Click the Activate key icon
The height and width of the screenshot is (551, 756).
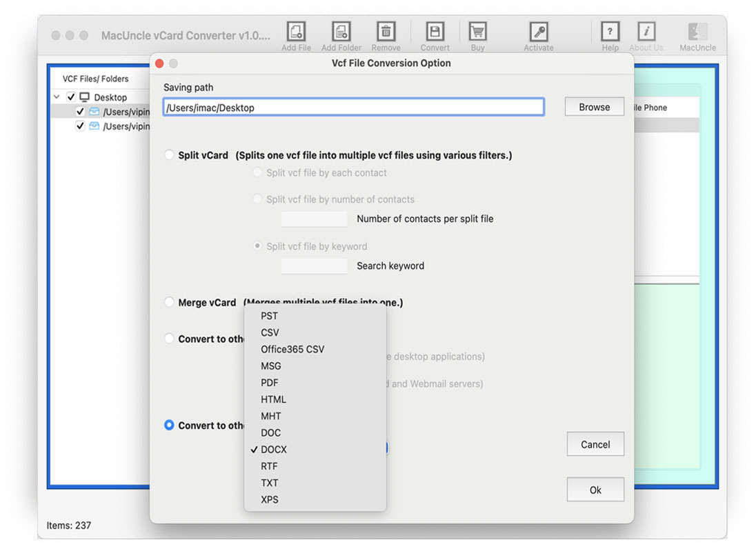[538, 31]
